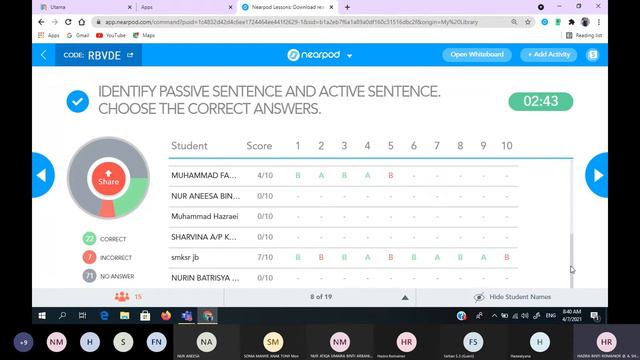Select the NURIN BATRISYA student row

click(343, 278)
